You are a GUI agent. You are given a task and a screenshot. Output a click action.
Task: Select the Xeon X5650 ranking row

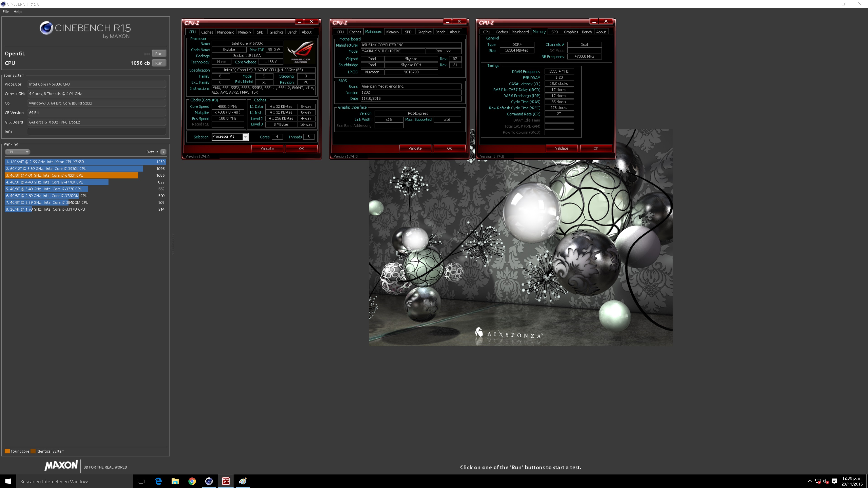pos(85,162)
